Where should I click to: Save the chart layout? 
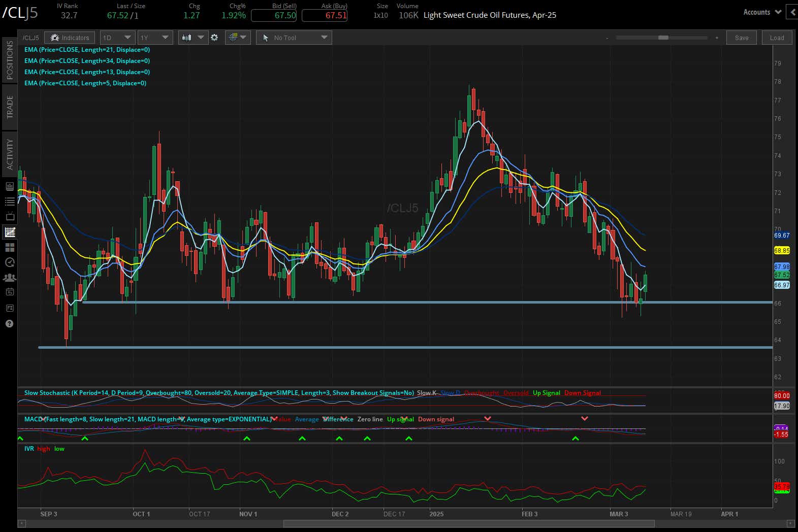tap(742, 38)
